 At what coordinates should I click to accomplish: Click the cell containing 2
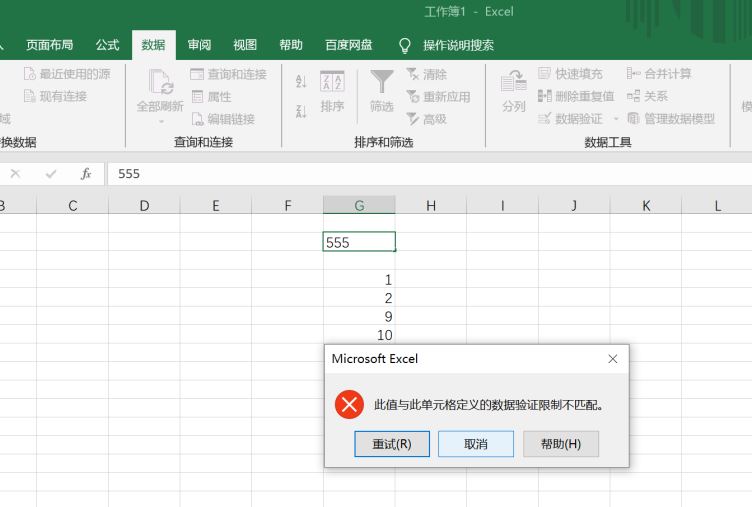click(359, 297)
